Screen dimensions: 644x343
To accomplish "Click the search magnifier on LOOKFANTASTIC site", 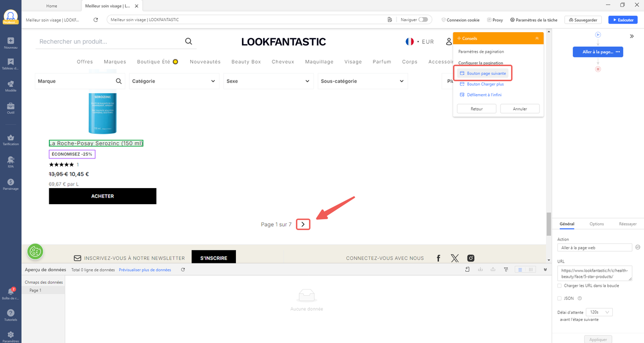I will (189, 41).
